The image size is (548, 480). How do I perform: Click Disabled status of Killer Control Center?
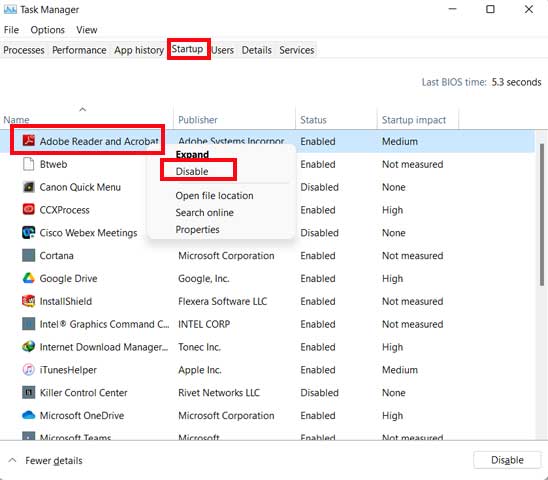(319, 392)
